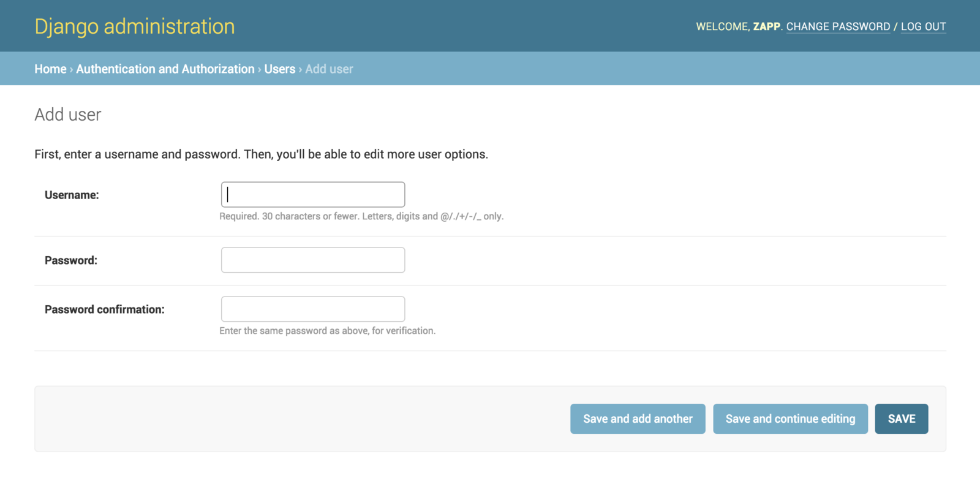Log out using the Log Out link
980x489 pixels.
(923, 26)
